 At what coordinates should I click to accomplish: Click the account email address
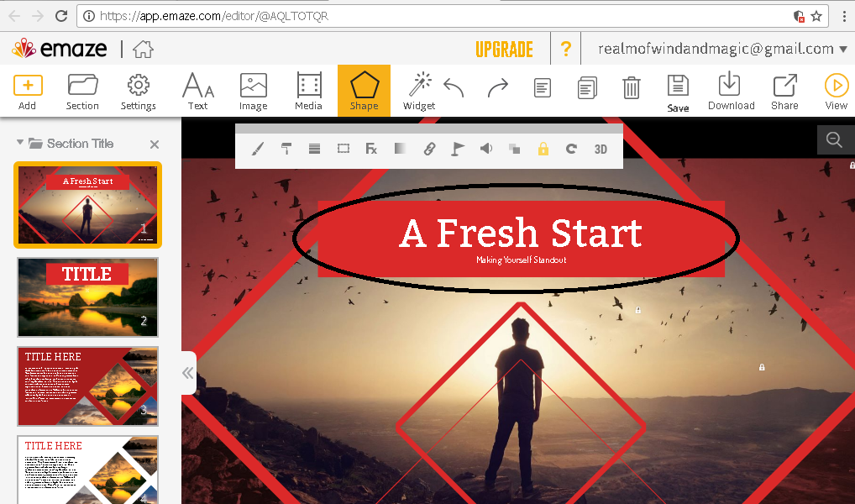(x=716, y=49)
